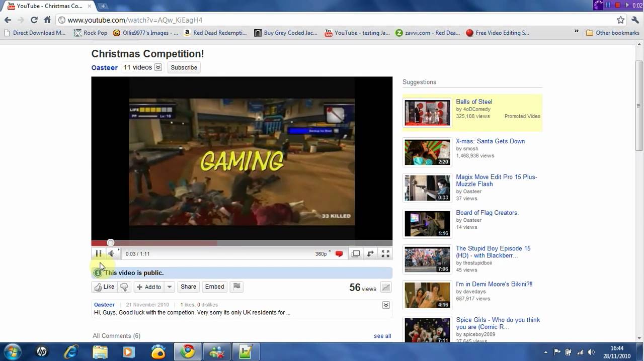Screen dimensions: 644x361
Task: Open the Oasteer uploader link under the video
Action: (104, 305)
